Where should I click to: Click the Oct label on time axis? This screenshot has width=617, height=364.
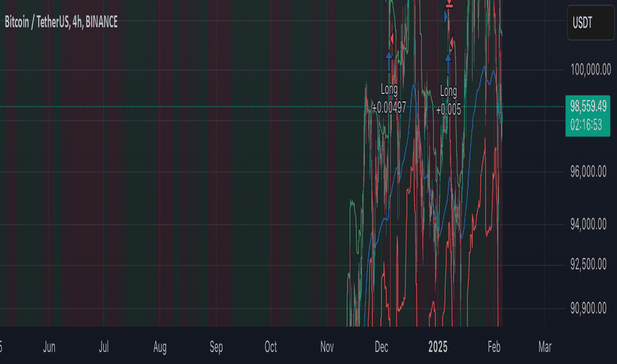coord(270,347)
